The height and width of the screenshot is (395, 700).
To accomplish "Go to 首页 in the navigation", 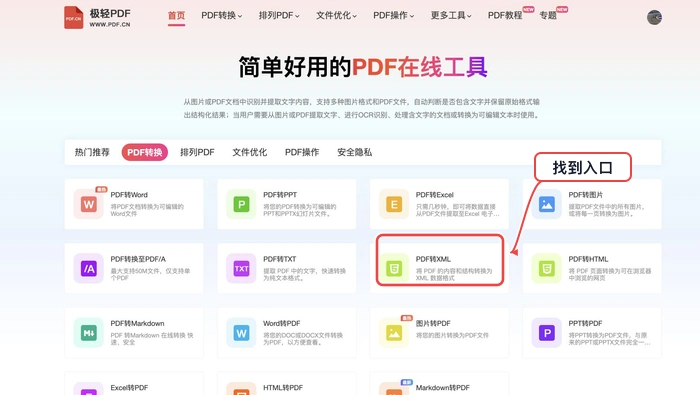I will click(176, 15).
